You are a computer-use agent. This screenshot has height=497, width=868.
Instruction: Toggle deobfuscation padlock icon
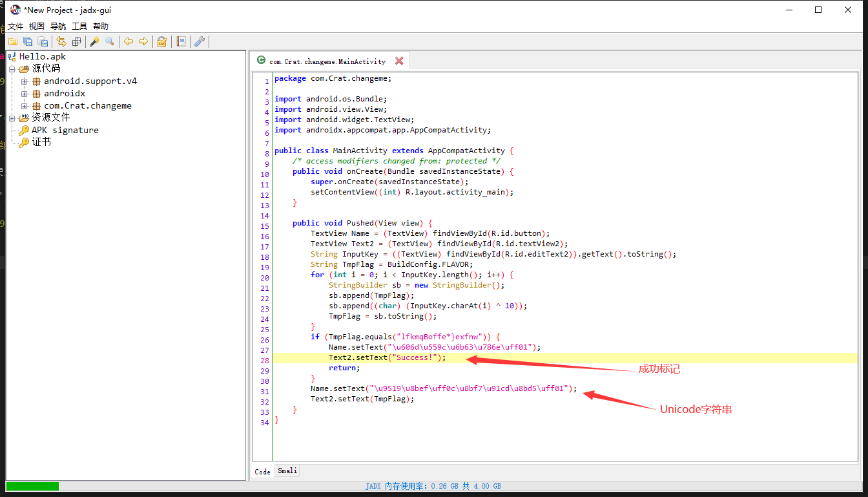pos(162,41)
